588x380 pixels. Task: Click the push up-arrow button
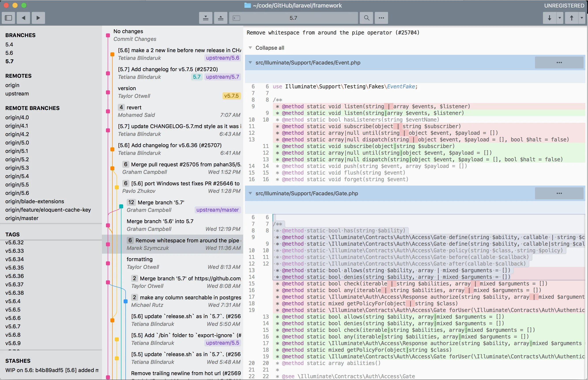(x=571, y=18)
